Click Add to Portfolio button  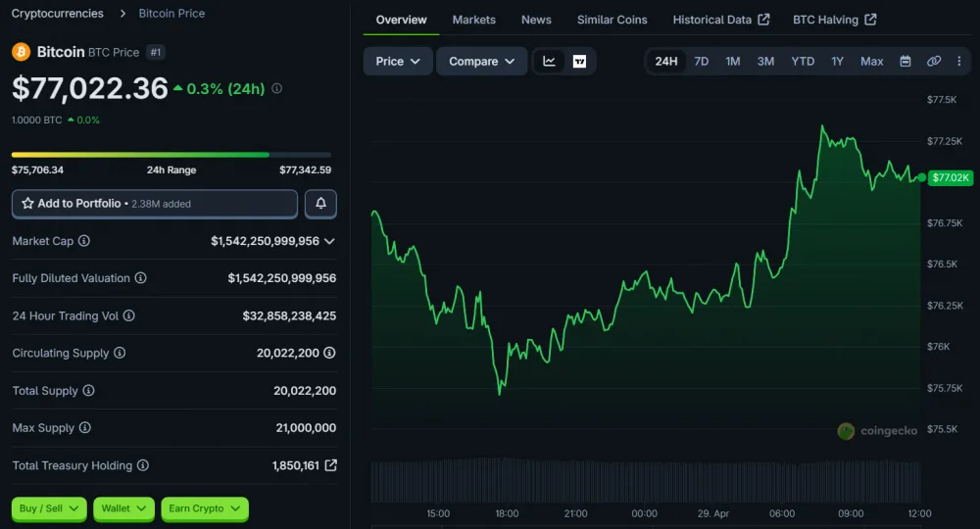[x=155, y=204]
